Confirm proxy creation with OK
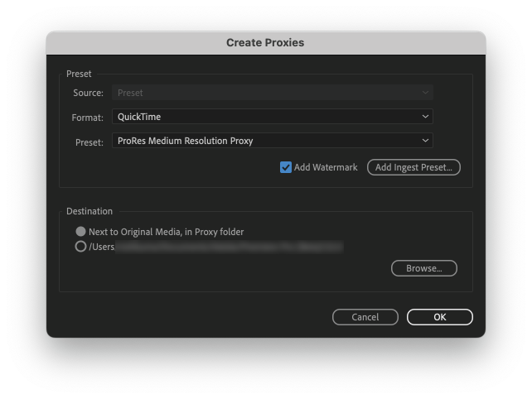Viewport: 532px width, 399px height. click(x=439, y=317)
